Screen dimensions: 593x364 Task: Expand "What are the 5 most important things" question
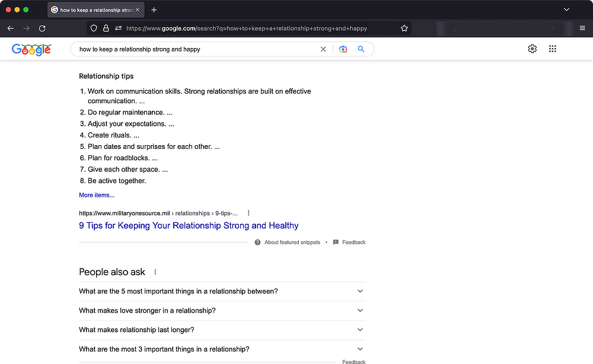[x=222, y=292]
